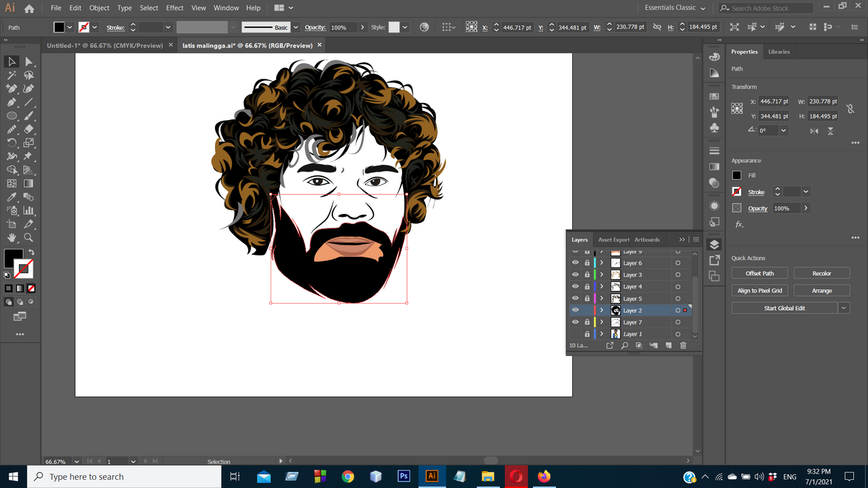The image size is (868, 488).
Task: Choose the Ellipse tool
Action: point(12,116)
